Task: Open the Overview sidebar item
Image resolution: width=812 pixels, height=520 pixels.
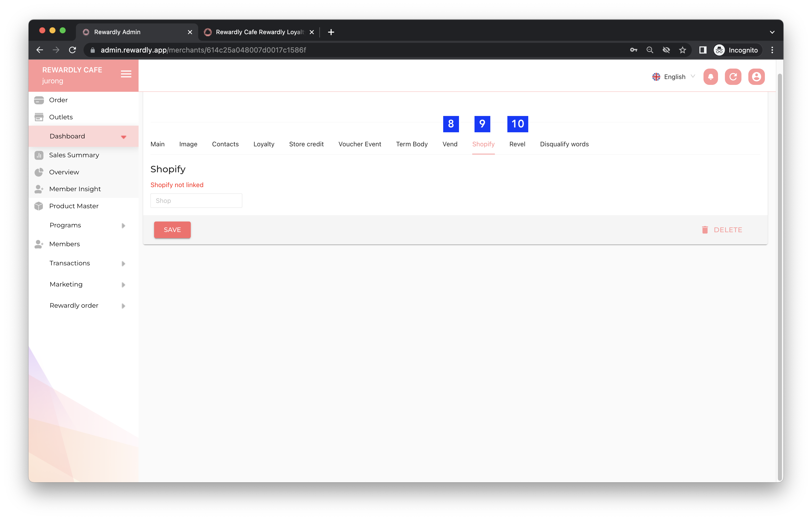Action: pyautogui.click(x=64, y=172)
